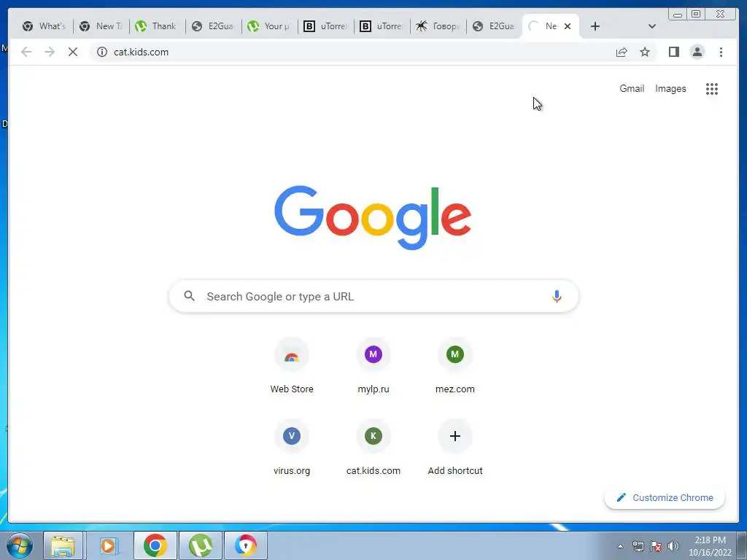Focus the Search Google or type a URL box
This screenshot has width=747, height=560.
click(373, 296)
